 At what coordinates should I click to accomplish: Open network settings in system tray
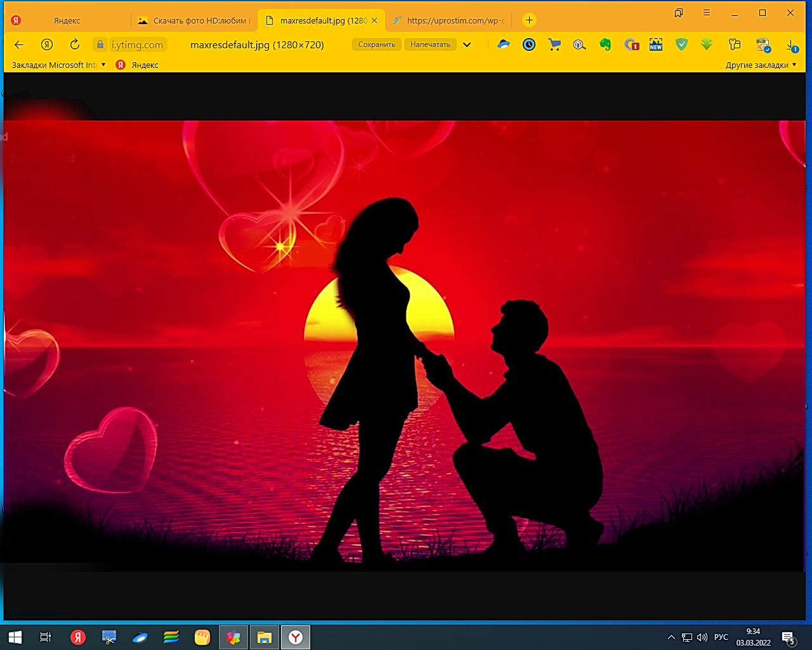[687, 637]
